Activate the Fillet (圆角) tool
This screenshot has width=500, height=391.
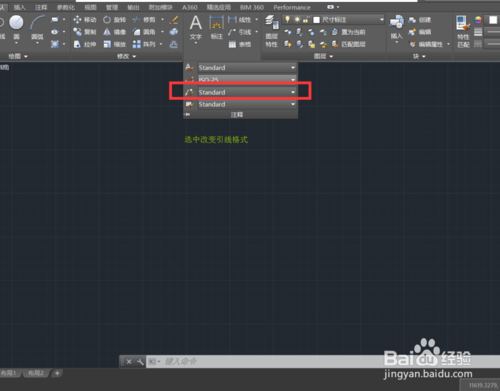(x=144, y=32)
